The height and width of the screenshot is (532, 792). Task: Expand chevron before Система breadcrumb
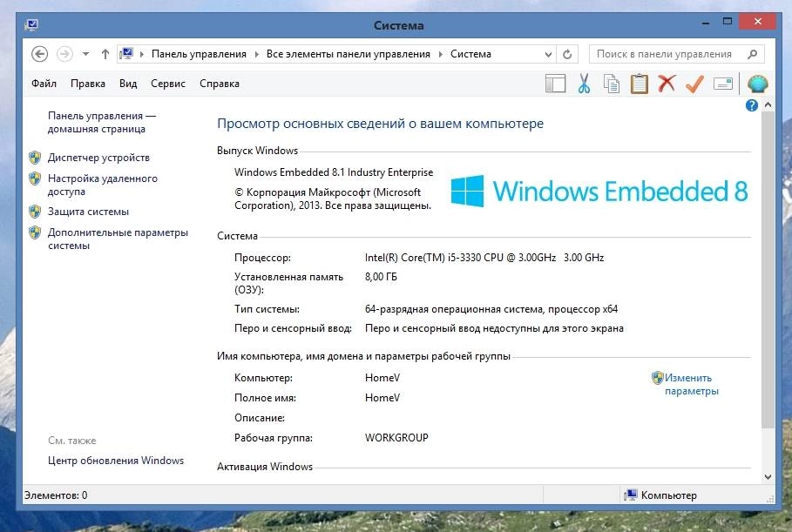click(441, 54)
